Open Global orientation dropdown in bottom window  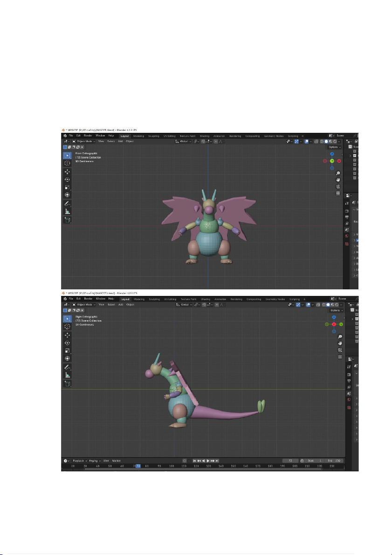coord(185,304)
